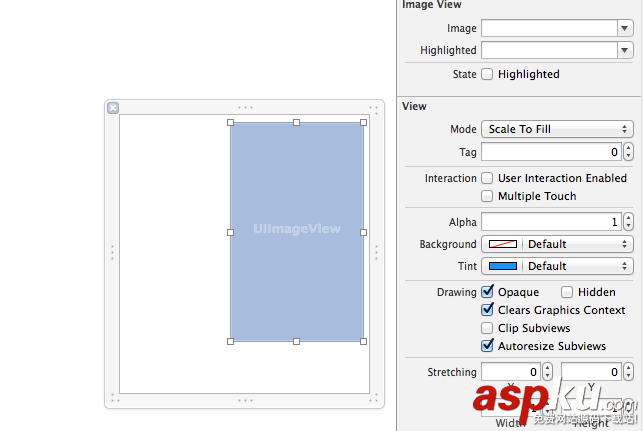Screen dimensions: 643x431
Task: Open the Mode Scale To Fill dropdown
Action: pyautogui.click(x=557, y=129)
